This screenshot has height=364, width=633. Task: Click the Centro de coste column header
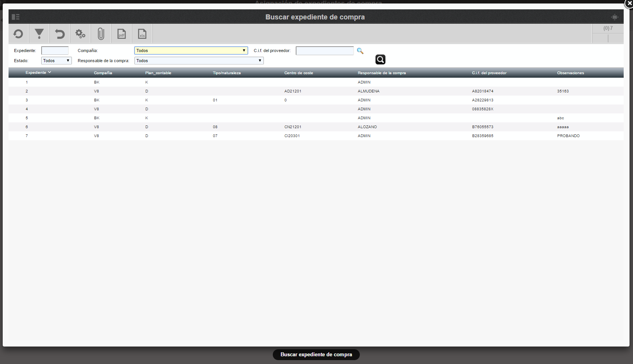[x=298, y=73]
